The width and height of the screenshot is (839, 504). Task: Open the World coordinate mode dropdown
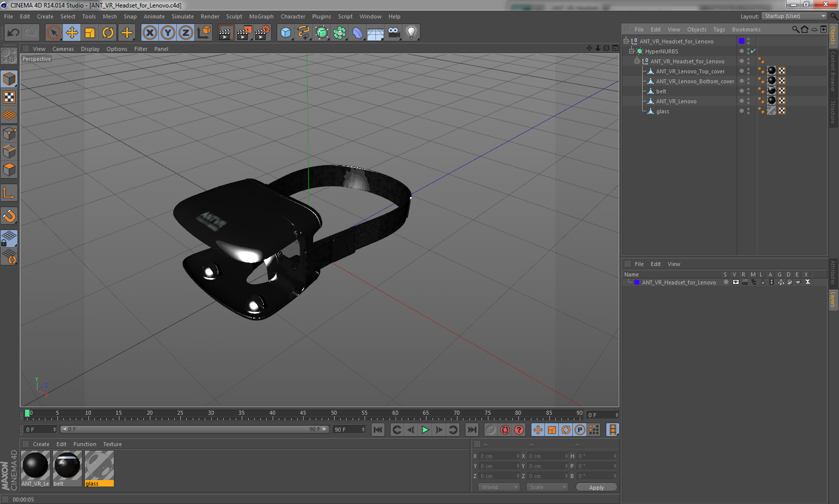(x=499, y=487)
